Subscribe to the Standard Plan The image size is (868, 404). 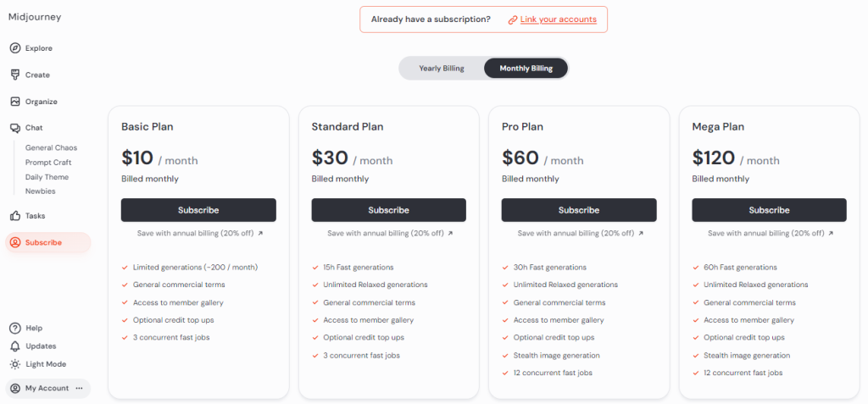pos(388,210)
